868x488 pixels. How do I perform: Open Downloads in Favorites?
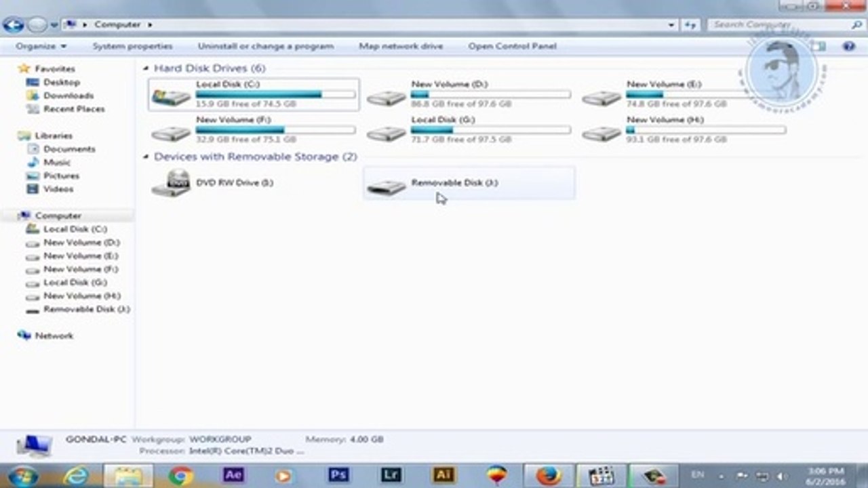[68, 96]
